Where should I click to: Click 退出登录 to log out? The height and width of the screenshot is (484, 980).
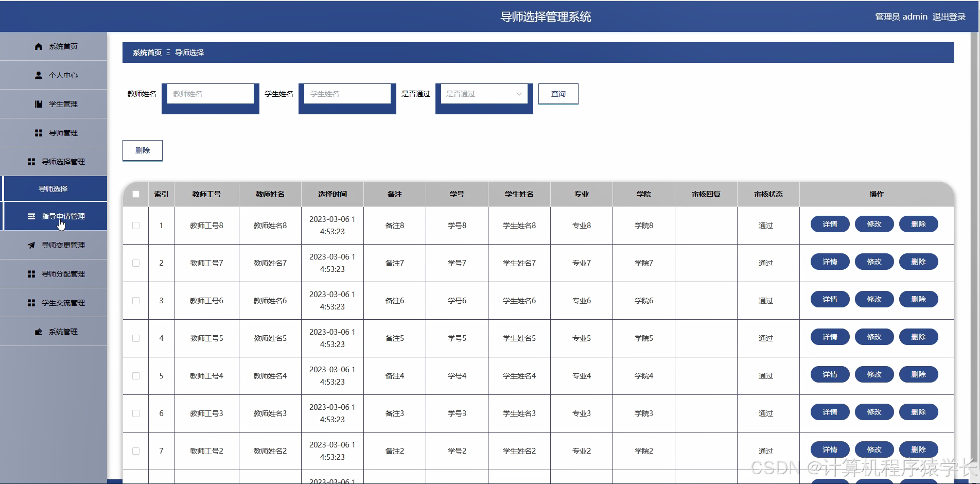949,16
